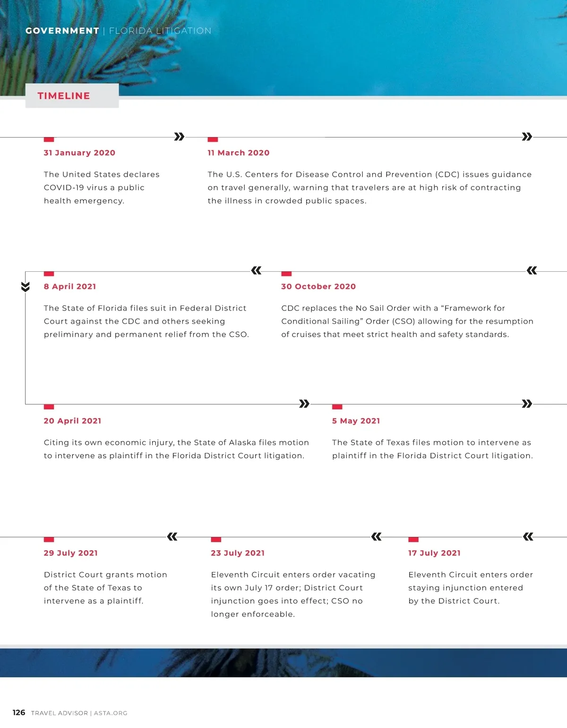The height and width of the screenshot is (728, 567).
Task: Click the red marker above 30 October 2020
Action: coord(286,274)
